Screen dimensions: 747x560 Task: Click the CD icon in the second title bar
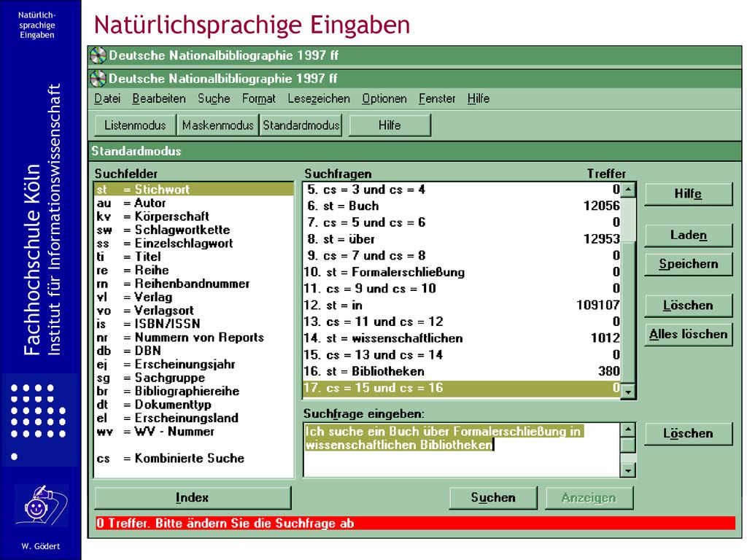pyautogui.click(x=98, y=79)
